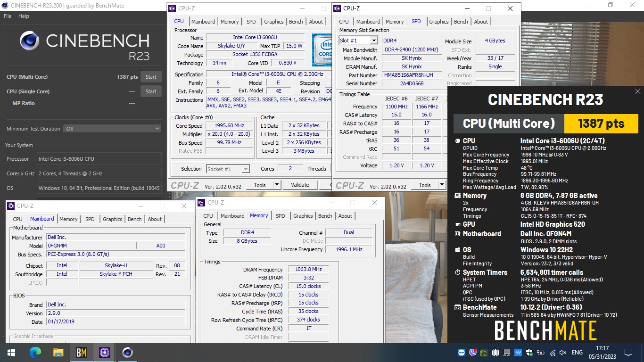The width and height of the screenshot is (644, 362).
Task: Click the BIOS date 01/17/2019 field
Action: 116,322
